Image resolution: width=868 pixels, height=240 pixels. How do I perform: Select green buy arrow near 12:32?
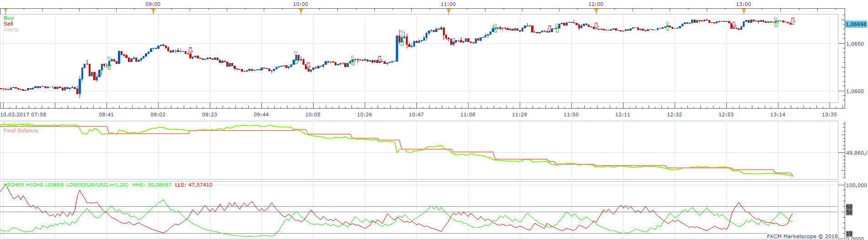667,28
